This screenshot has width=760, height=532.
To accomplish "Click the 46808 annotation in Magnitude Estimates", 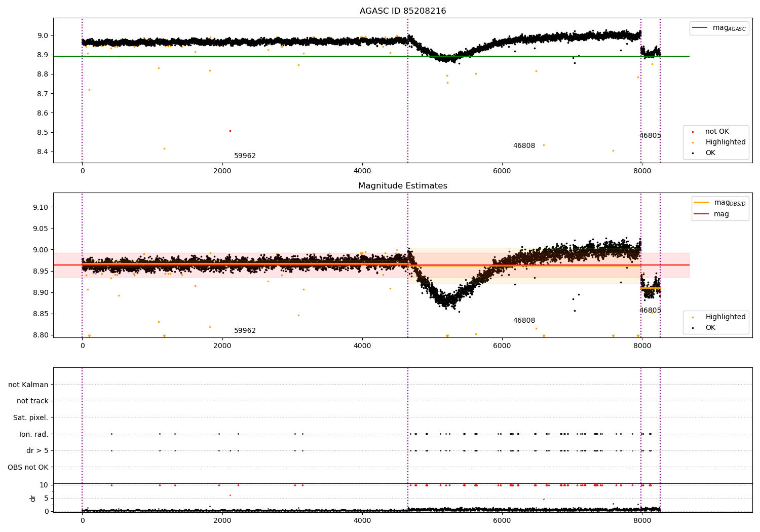I will tap(524, 321).
